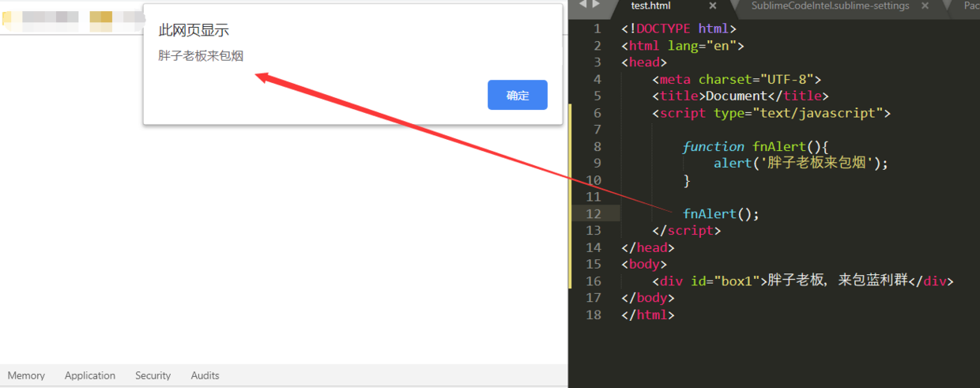Click the closing head tag
980x388 pixels.
(x=648, y=248)
